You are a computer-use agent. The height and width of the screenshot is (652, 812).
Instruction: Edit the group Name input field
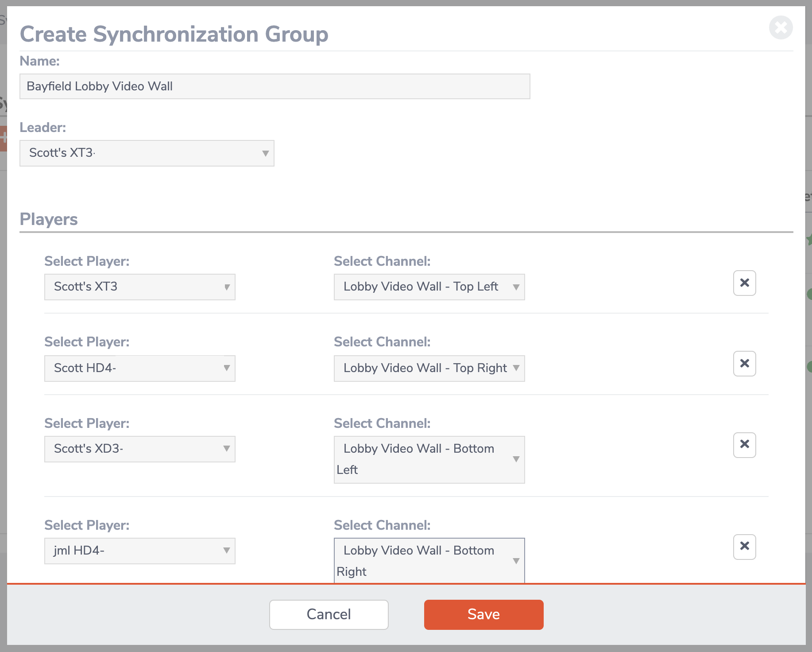[x=275, y=86]
